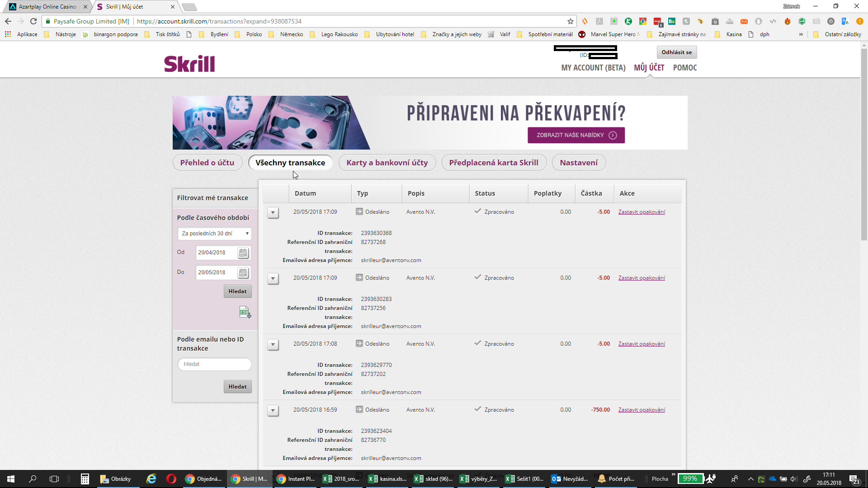This screenshot has width=868, height=488.
Task: Click 'Zastavit opakování' for 2393630368 transaction
Action: pyautogui.click(x=642, y=212)
